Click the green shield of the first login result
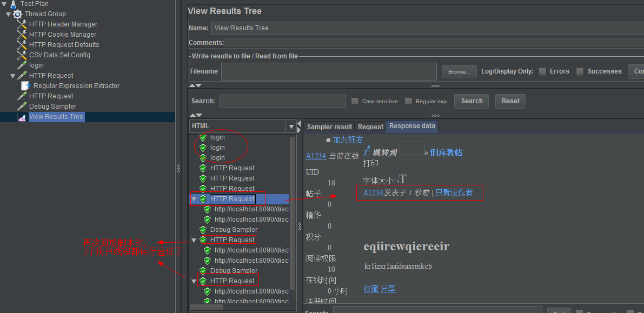Screen dimensions: 644x313 [x=203, y=137]
